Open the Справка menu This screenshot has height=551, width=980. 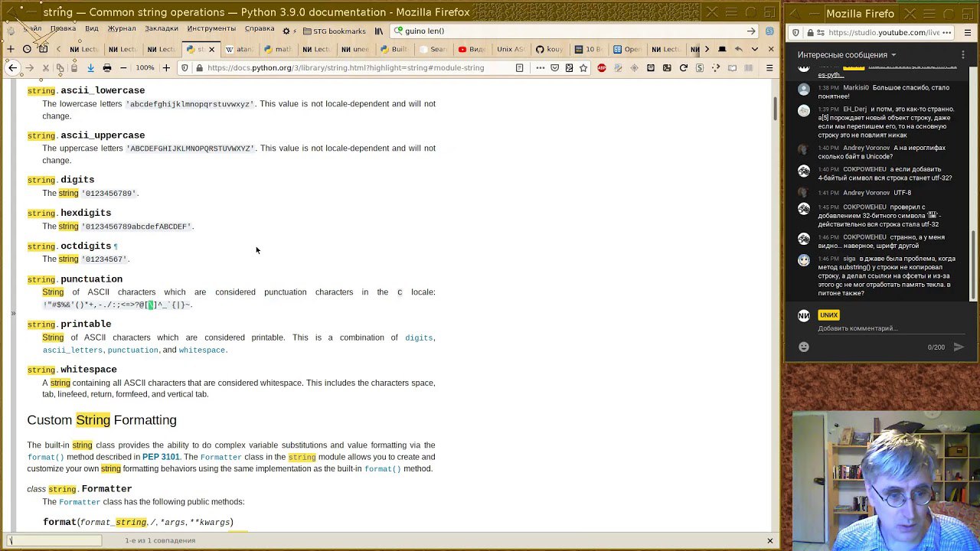[260, 28]
